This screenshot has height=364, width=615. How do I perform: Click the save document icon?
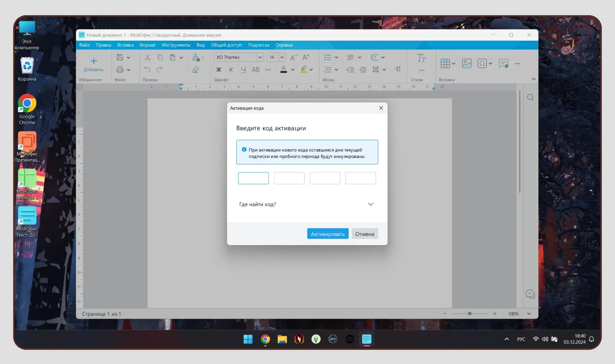click(120, 57)
